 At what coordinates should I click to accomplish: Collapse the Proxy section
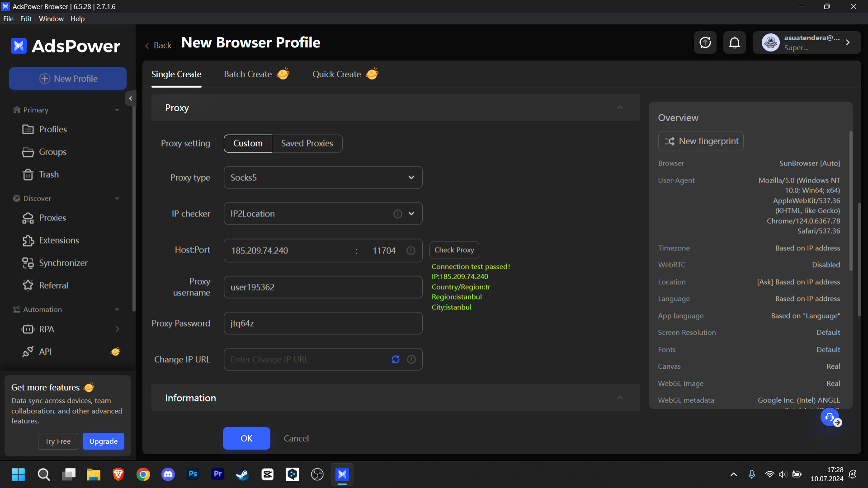click(619, 108)
